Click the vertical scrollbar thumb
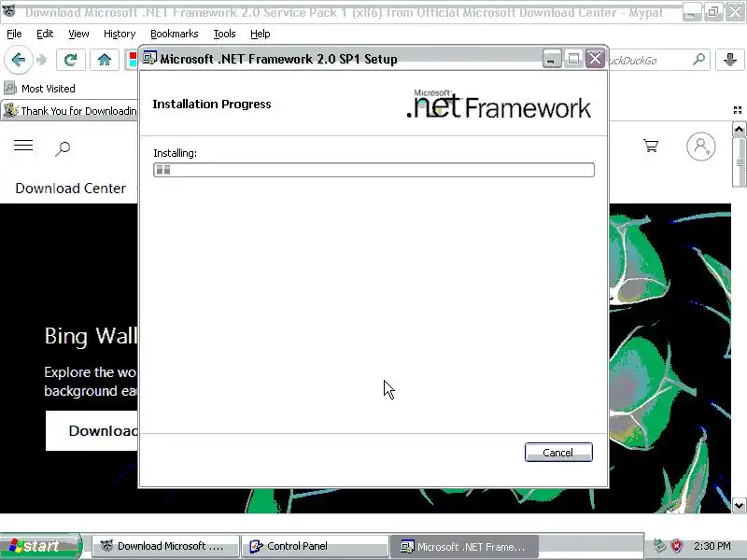This screenshot has height=560, width=747. click(739, 162)
